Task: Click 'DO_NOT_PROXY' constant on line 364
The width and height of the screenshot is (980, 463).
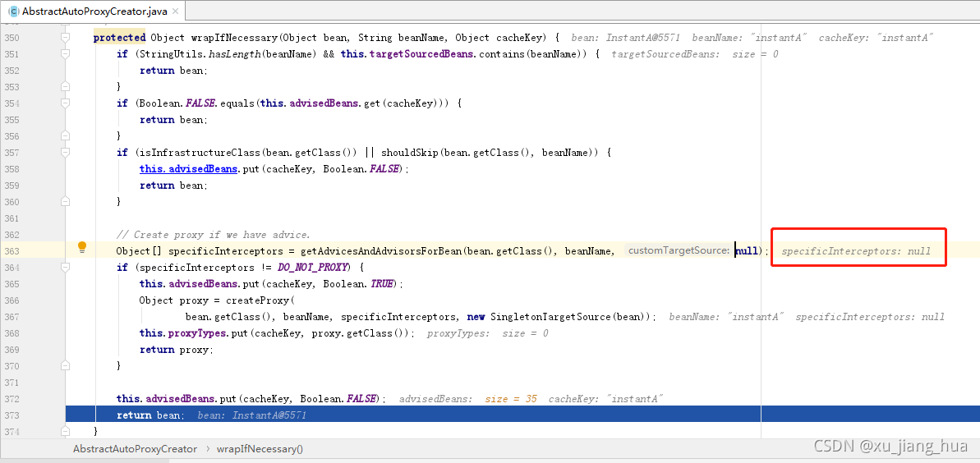Action: point(313,268)
